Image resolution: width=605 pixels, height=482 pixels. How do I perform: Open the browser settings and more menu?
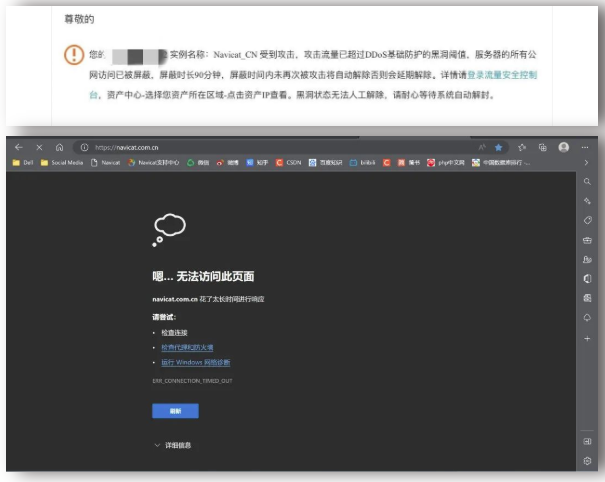[x=585, y=147]
